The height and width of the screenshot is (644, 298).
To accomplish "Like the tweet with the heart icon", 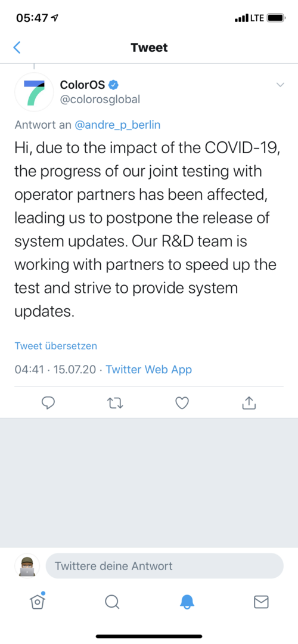I will coord(182,404).
